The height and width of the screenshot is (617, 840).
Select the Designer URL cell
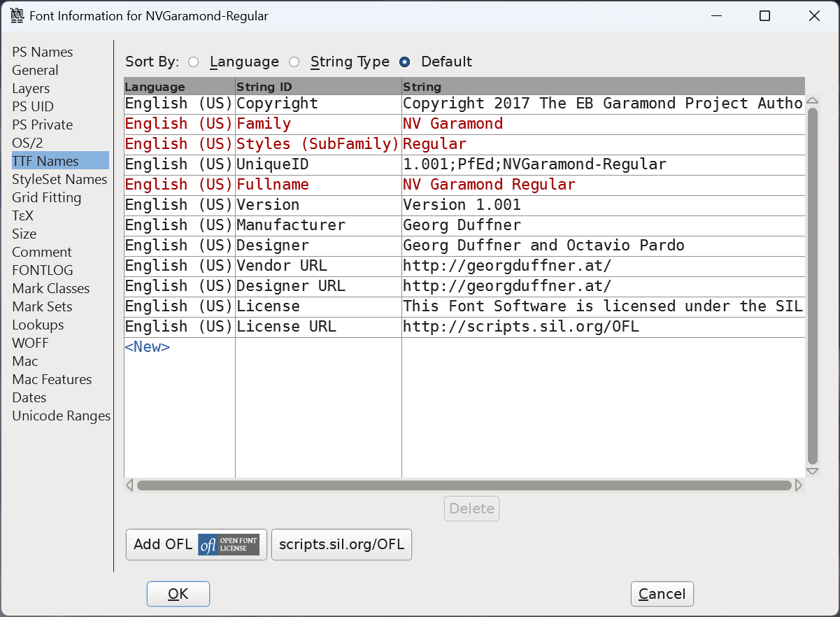(319, 286)
